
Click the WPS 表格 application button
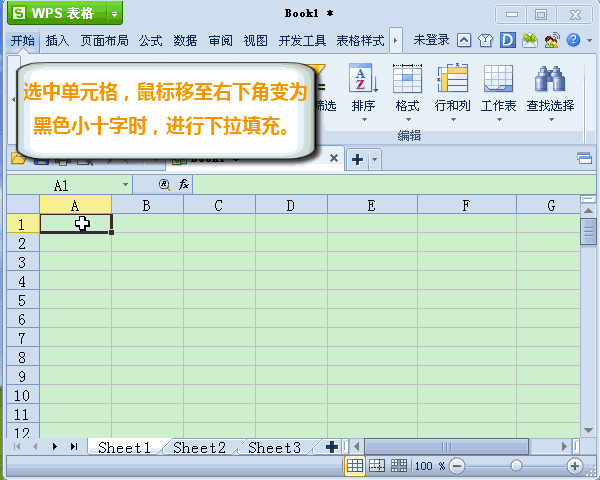(57, 13)
